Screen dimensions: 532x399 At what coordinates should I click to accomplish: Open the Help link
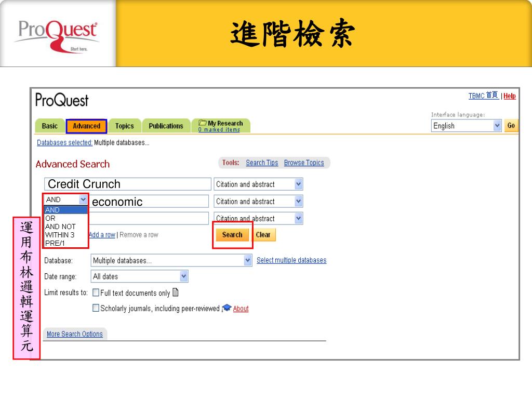(x=510, y=96)
